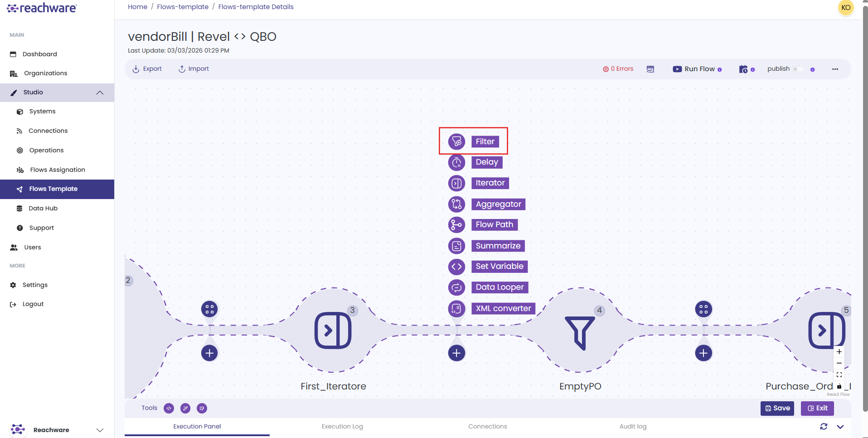Open the image icon next to Errors

[x=650, y=69]
